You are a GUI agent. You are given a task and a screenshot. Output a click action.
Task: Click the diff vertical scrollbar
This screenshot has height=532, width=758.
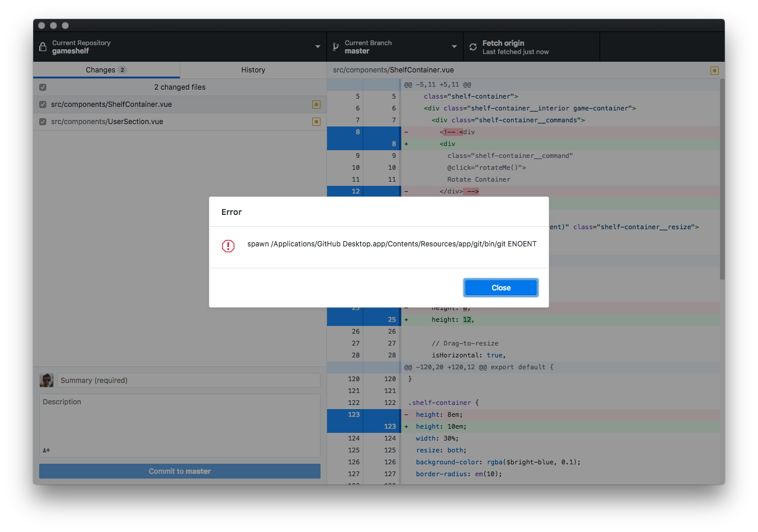coord(722,178)
